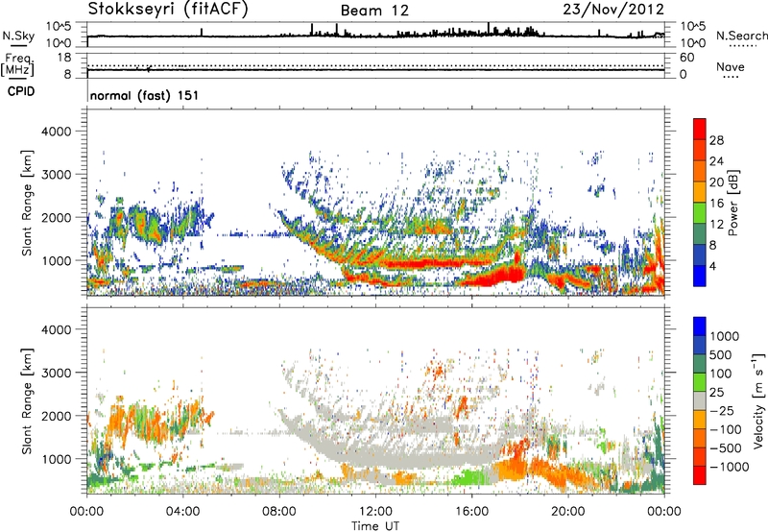Image resolution: width=768 pixels, height=532 pixels.
Task: Click the 4 label on power colorbar
Action: 712,266
